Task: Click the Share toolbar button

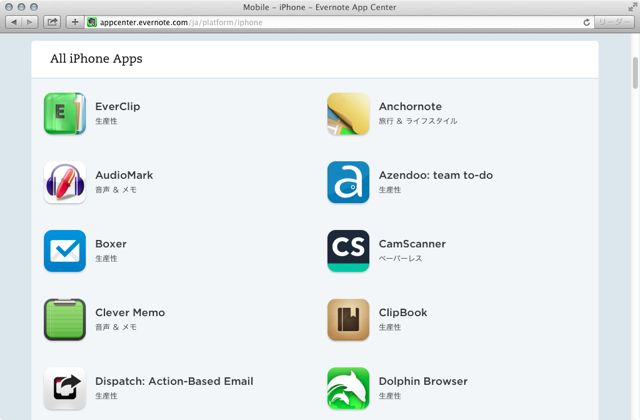Action: (x=52, y=22)
